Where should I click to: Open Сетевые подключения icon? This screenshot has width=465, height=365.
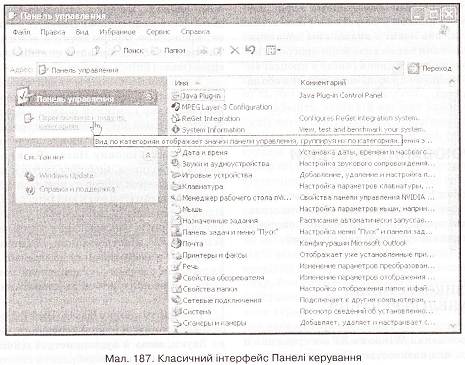tap(176, 300)
